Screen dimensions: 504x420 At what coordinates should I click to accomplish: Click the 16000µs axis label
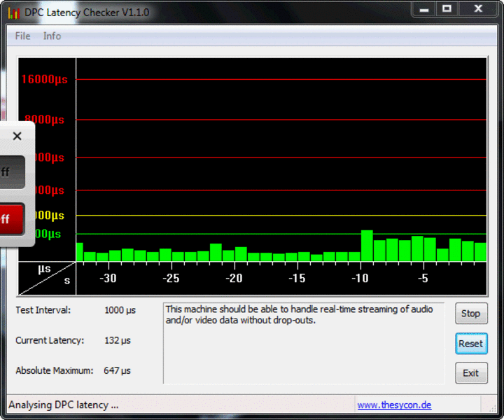(44, 79)
